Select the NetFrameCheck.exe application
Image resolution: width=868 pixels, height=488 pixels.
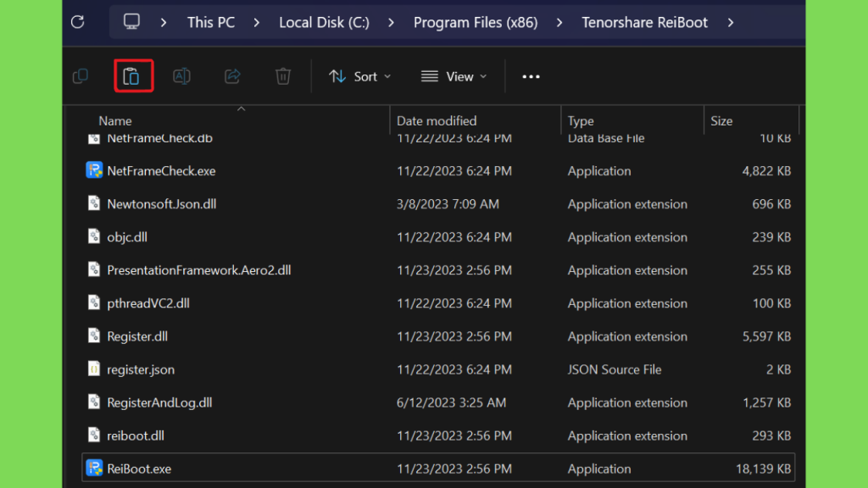[438, 171]
